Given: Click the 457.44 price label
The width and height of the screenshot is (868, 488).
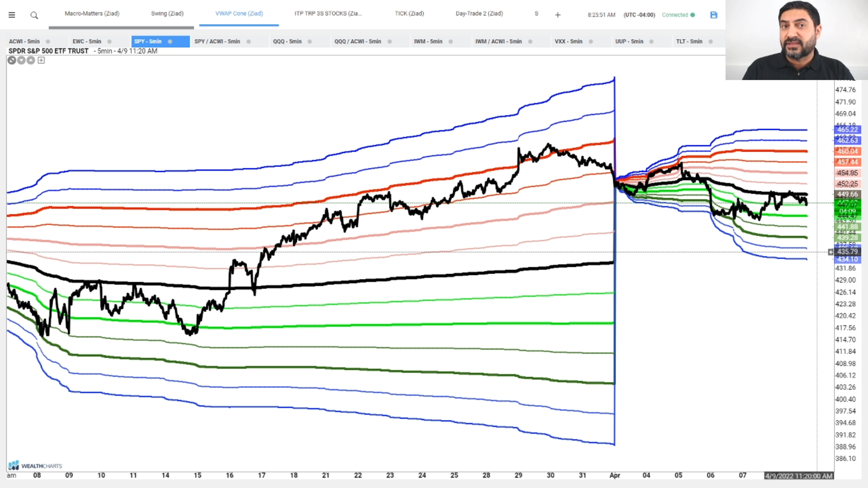Looking at the screenshot, I should point(847,162).
